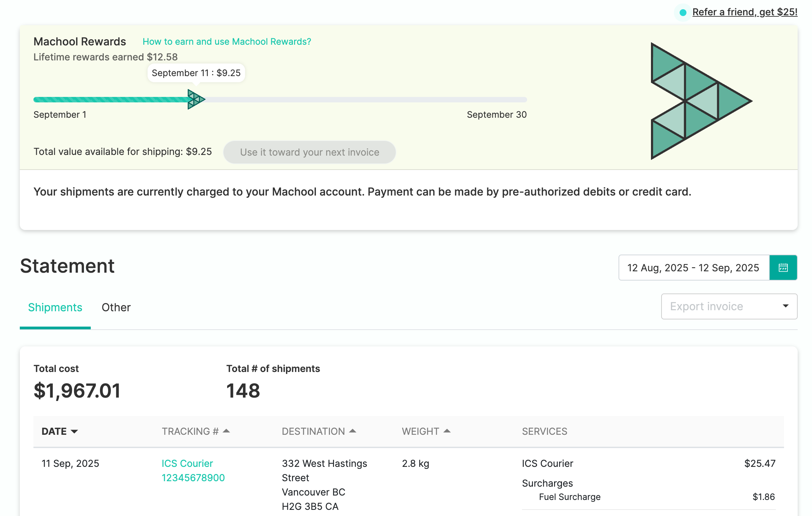812x516 pixels.
Task: Click the 2.8 kg weight cell
Action: coord(416,463)
